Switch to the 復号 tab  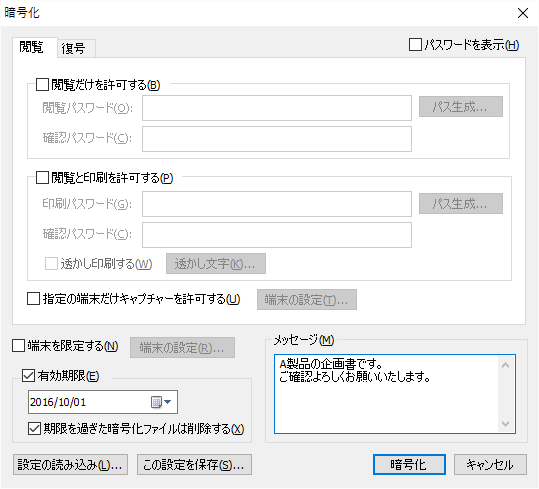tap(73, 48)
